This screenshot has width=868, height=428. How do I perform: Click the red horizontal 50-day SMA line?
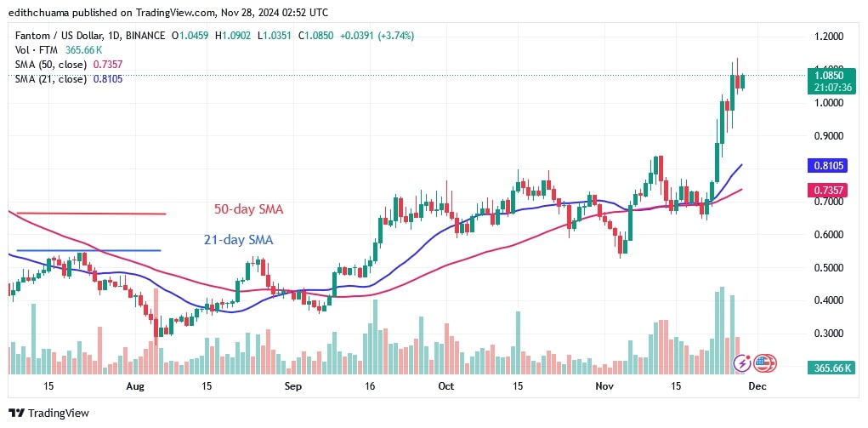coord(91,214)
